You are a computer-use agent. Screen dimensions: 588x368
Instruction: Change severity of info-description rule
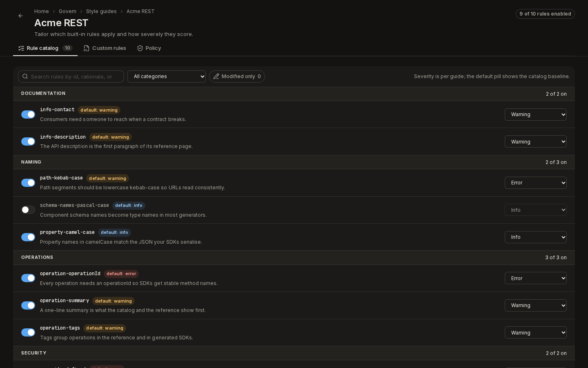coord(536,141)
